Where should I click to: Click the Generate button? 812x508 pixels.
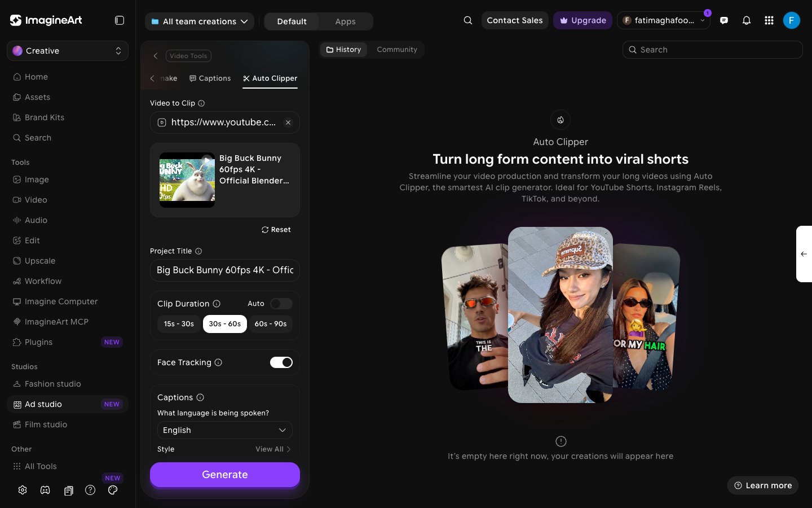(225, 475)
